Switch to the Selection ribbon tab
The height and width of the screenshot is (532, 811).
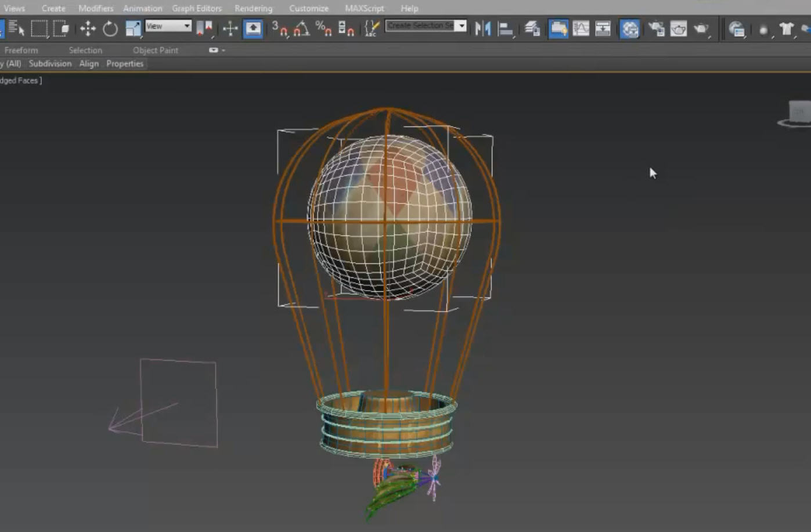point(85,50)
